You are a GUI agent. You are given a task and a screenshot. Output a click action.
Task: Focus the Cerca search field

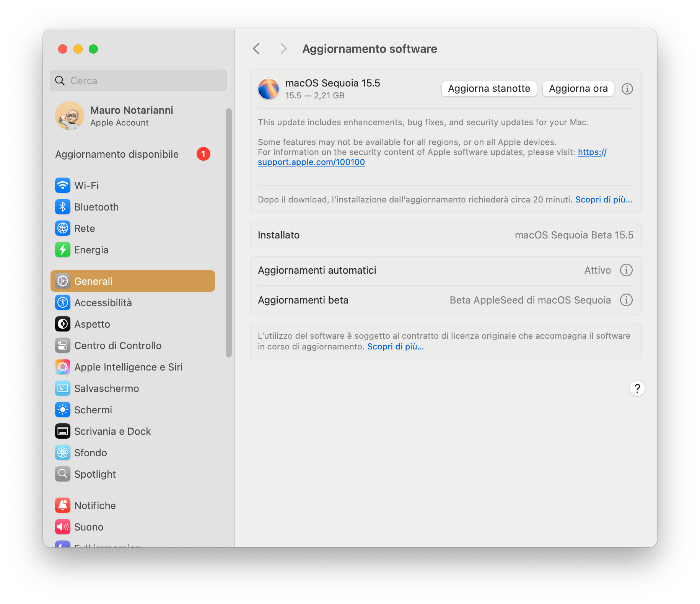coord(138,81)
